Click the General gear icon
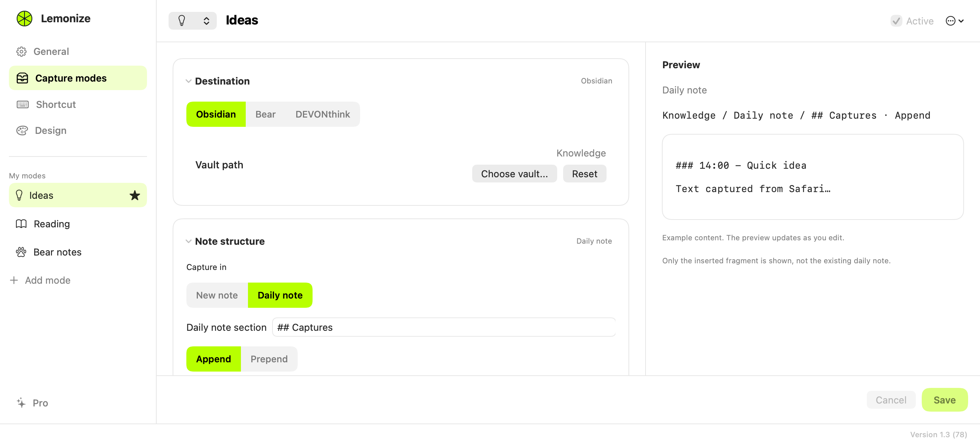980x445 pixels. (21, 52)
